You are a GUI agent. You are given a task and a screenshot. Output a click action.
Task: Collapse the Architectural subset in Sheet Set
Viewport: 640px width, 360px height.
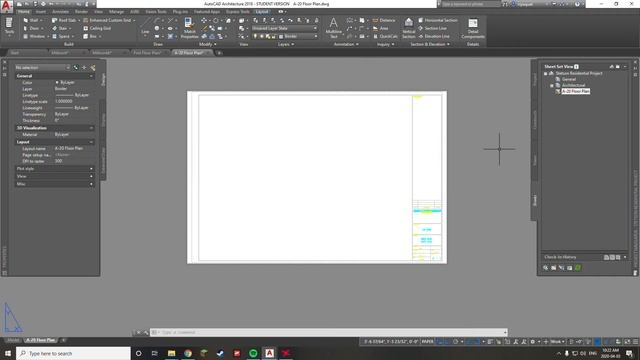[552, 85]
